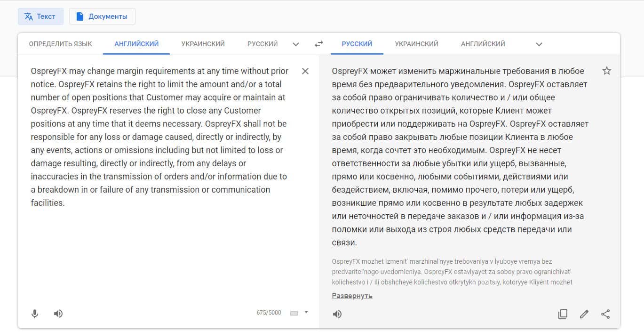The height and width of the screenshot is (332, 644).
Task: Click the Развернуть link to expand transliteration
Action: 352,296
